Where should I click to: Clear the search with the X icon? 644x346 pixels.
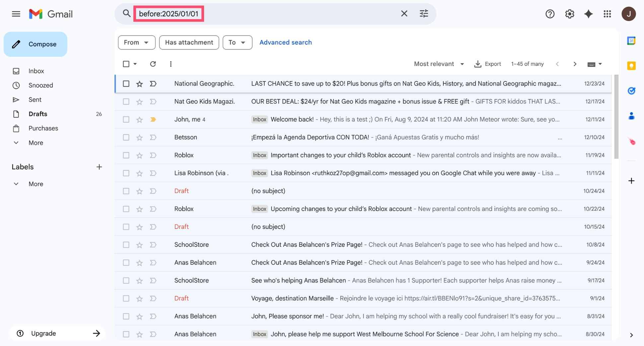404,14
